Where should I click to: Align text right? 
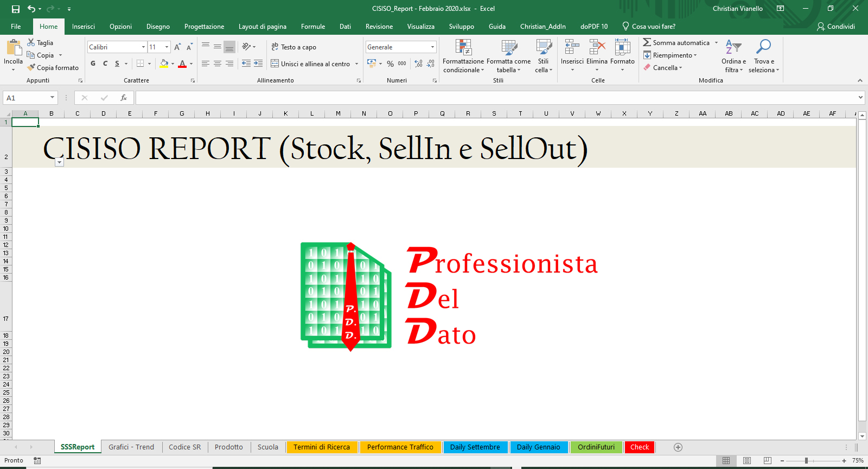coord(229,64)
